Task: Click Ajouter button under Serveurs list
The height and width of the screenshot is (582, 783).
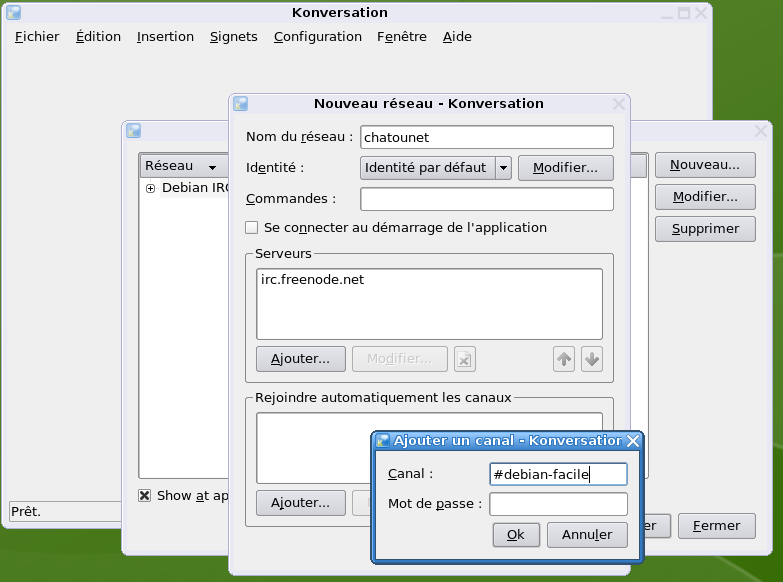Action: (300, 359)
